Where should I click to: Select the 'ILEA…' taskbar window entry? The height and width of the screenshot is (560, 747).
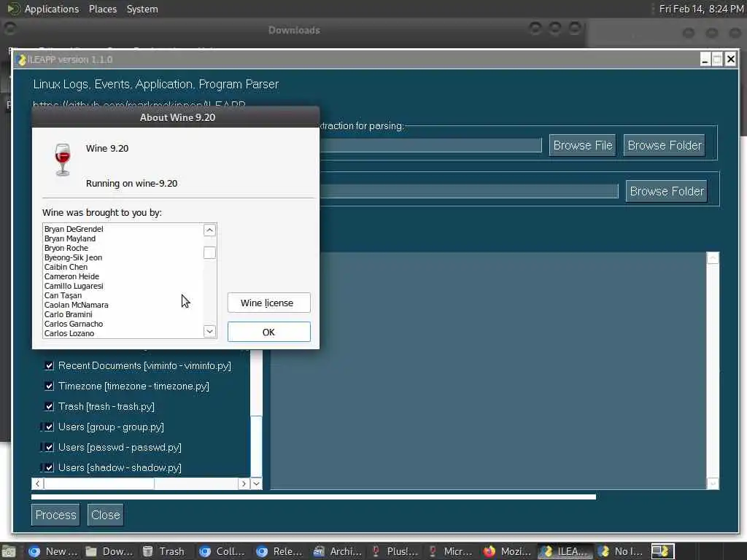coord(565,551)
